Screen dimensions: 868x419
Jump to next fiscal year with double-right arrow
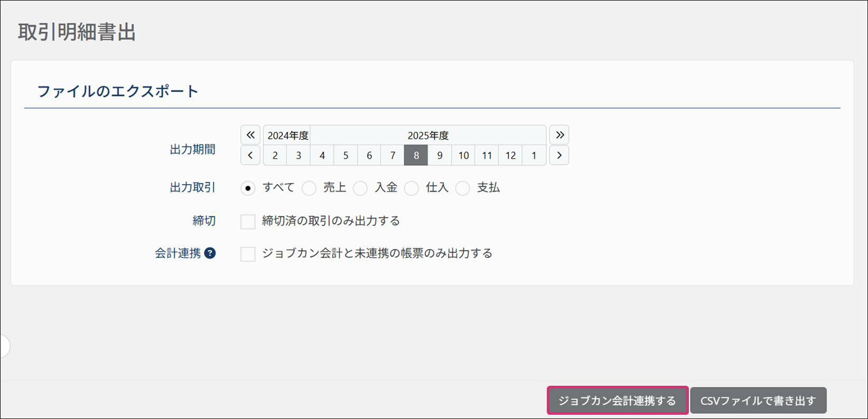coord(559,135)
